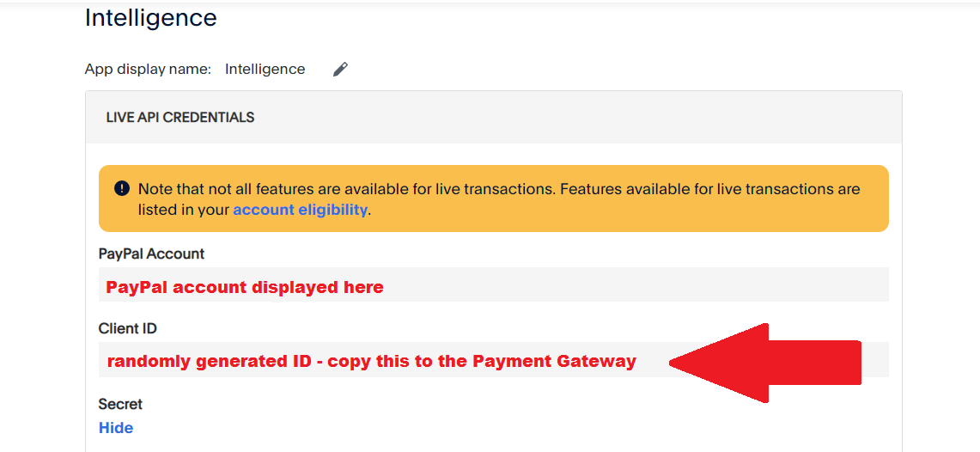Click the Client ID label
This screenshot has height=452, width=980.
tap(127, 328)
